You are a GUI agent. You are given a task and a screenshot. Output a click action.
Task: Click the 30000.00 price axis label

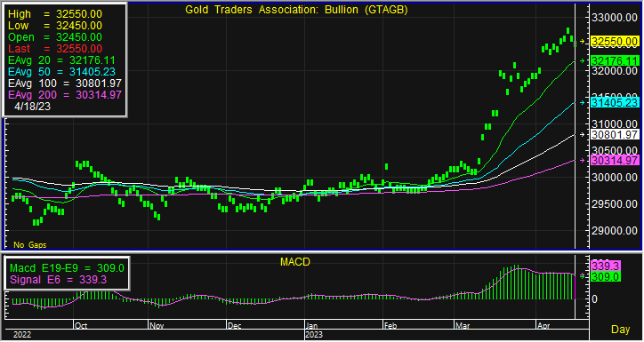[x=615, y=177]
